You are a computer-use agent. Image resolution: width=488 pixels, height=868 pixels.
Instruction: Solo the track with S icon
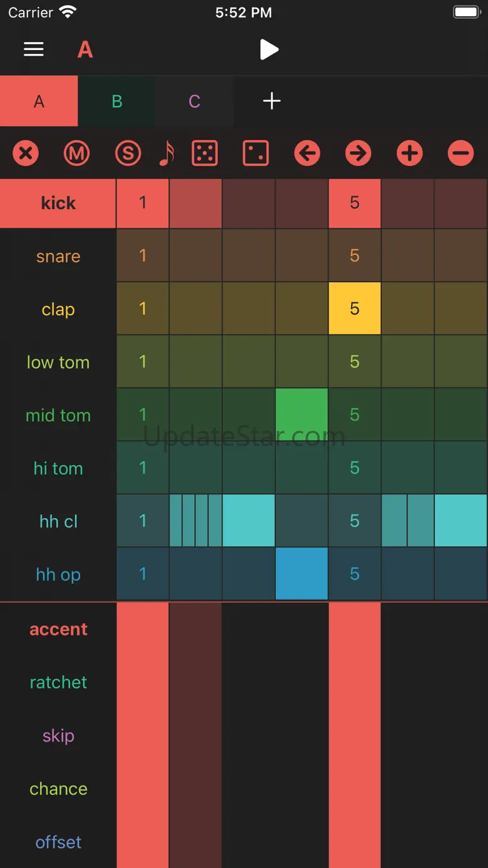pyautogui.click(x=128, y=153)
